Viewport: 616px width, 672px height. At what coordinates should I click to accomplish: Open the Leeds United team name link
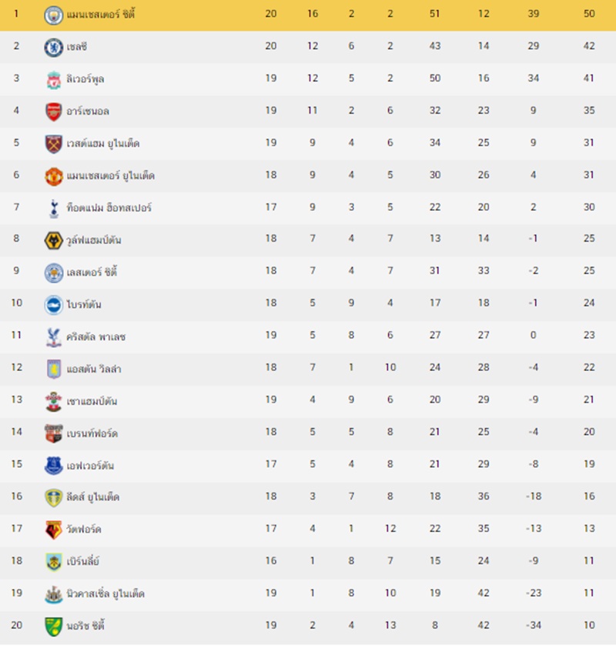coord(93,497)
